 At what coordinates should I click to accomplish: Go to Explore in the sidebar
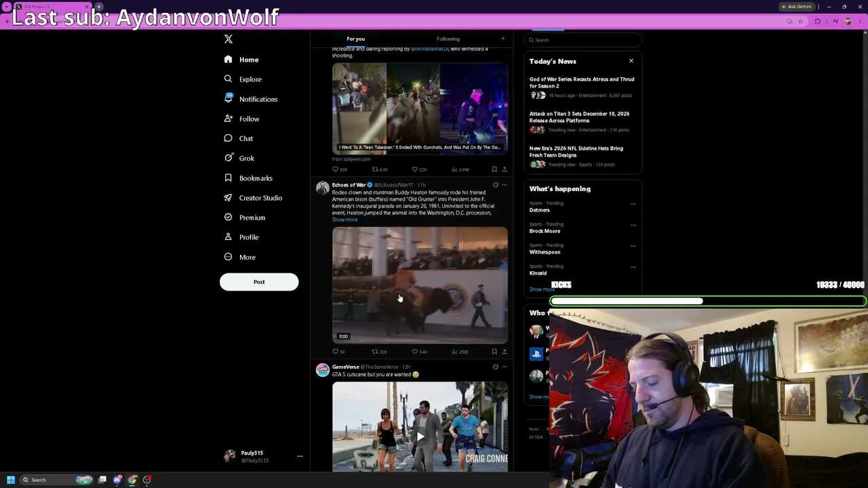[250, 79]
